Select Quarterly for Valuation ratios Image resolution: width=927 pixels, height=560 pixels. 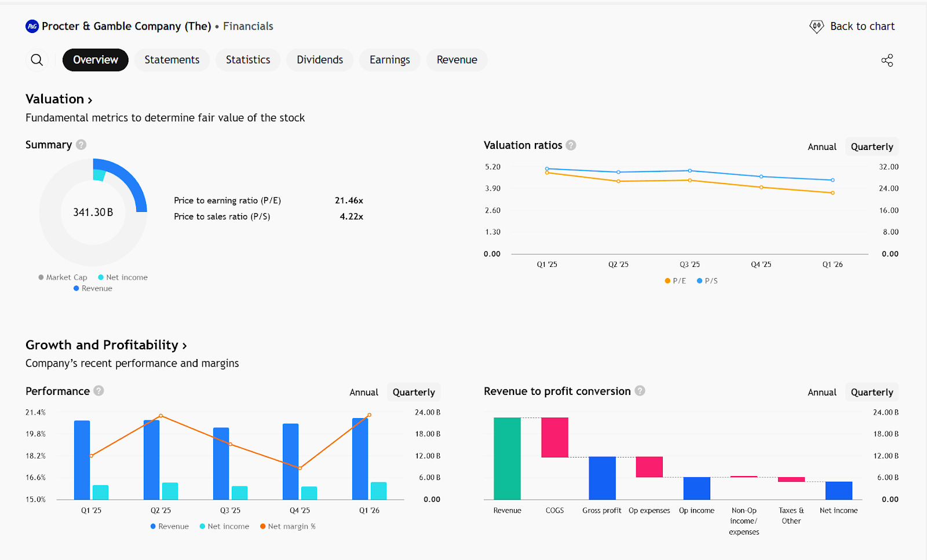[x=871, y=147]
